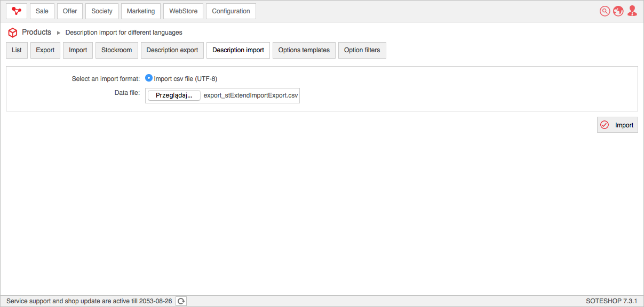Click the refresh update status icon
Image resolution: width=644 pixels, height=307 pixels.
pyautogui.click(x=181, y=301)
